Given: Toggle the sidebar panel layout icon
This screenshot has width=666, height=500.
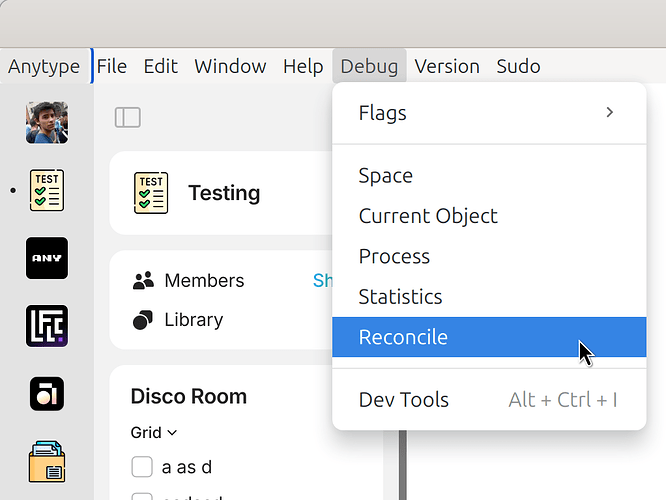Looking at the screenshot, I should [127, 117].
